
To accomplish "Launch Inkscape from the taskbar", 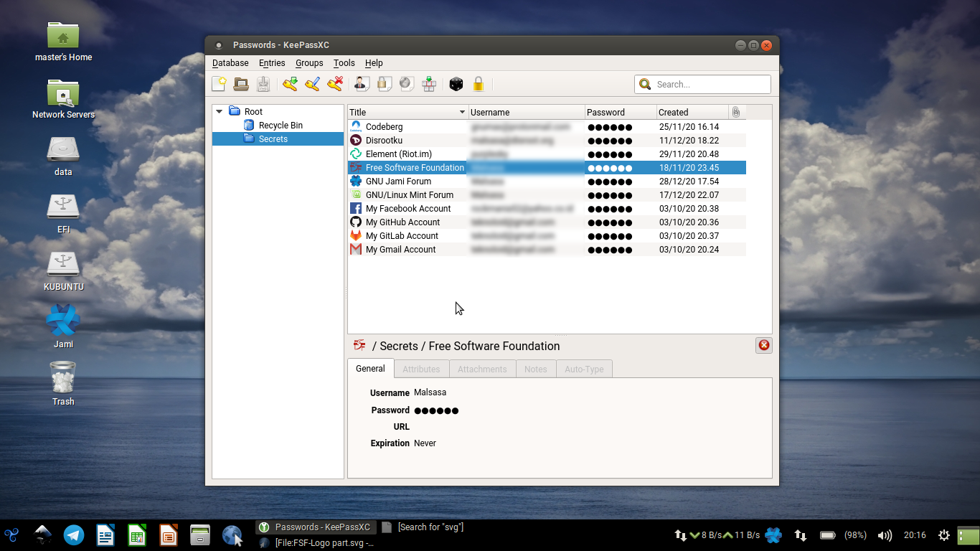I will (x=43, y=534).
